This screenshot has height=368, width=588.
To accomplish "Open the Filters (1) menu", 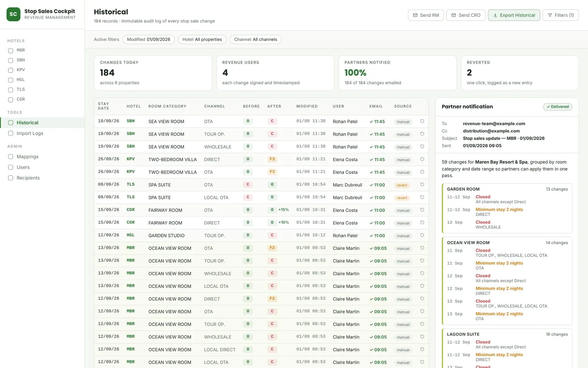I will click(560, 15).
